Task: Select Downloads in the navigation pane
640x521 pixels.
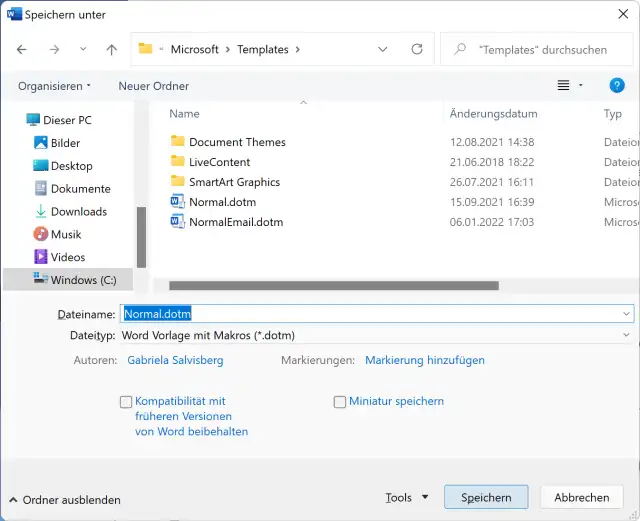Action: pyautogui.click(x=79, y=212)
